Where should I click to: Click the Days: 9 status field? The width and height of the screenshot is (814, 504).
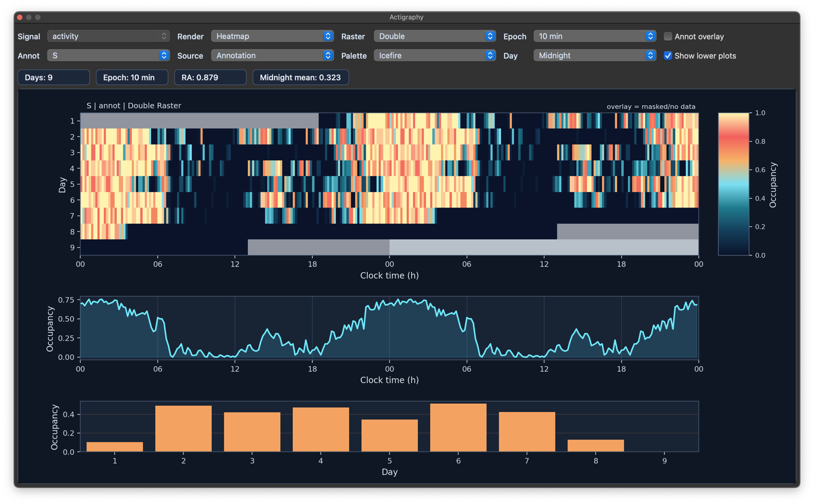(54, 77)
